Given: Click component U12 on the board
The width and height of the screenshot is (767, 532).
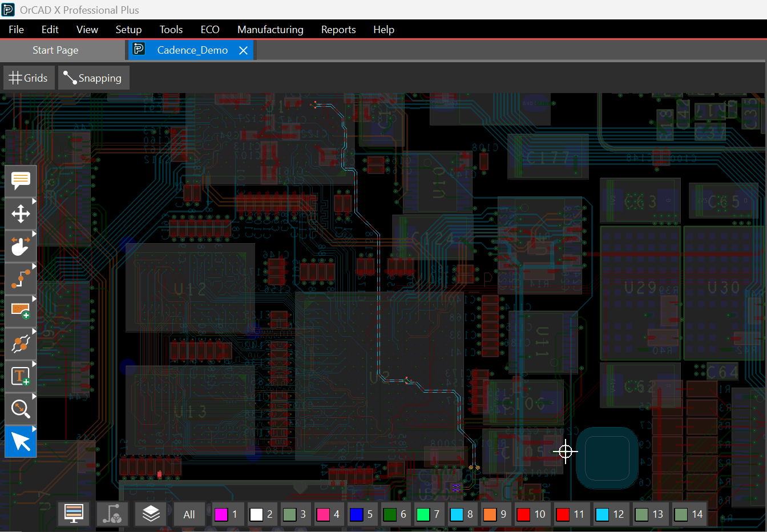Looking at the screenshot, I should coord(190,288).
